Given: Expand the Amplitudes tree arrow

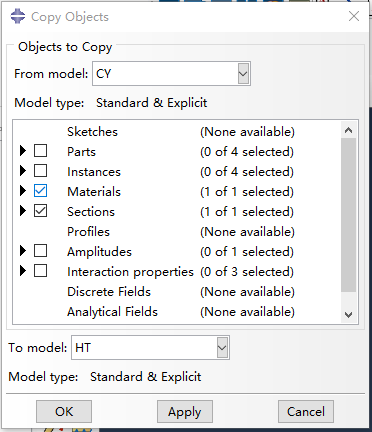Looking at the screenshot, I should pos(23,251).
